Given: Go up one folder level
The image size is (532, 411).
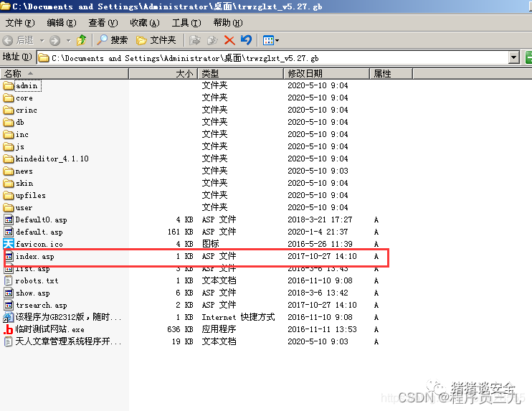Looking at the screenshot, I should (x=82, y=40).
